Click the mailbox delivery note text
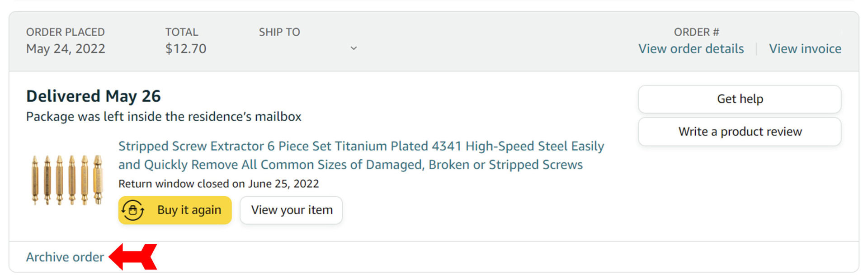This screenshot has width=868, height=279. coord(164,117)
